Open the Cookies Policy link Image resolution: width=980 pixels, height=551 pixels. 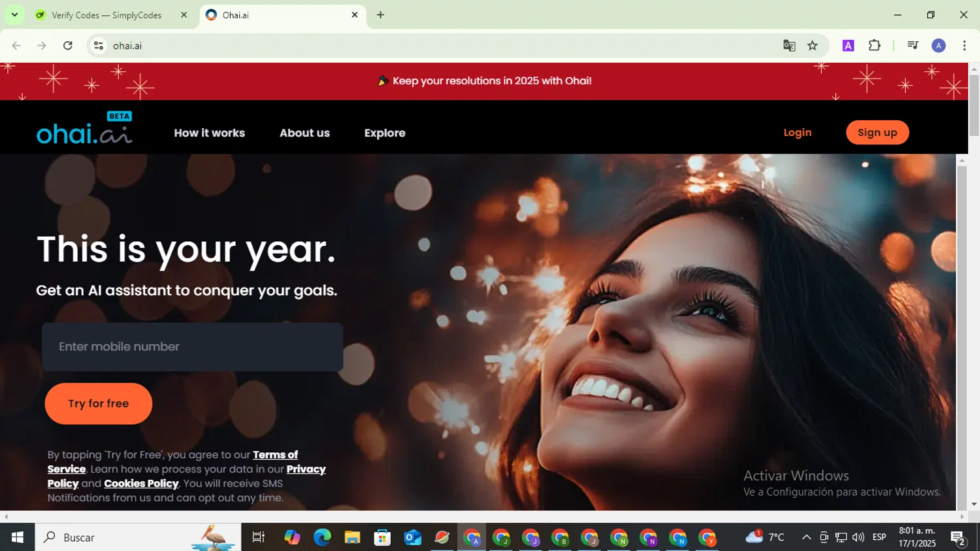(x=141, y=484)
